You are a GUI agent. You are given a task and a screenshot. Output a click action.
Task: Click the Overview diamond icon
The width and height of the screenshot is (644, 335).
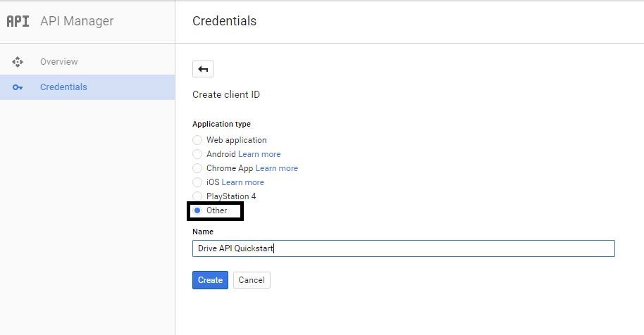click(18, 62)
